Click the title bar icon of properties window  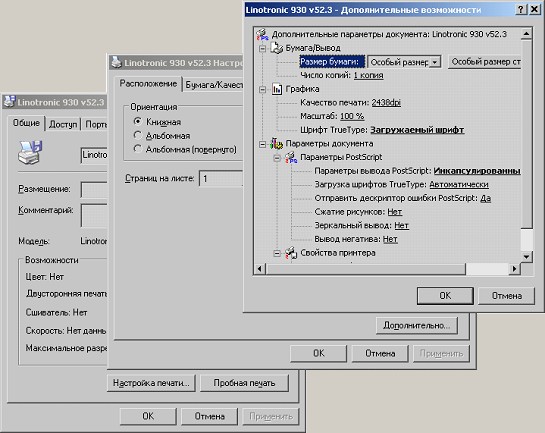pyautogui.click(x=9, y=102)
